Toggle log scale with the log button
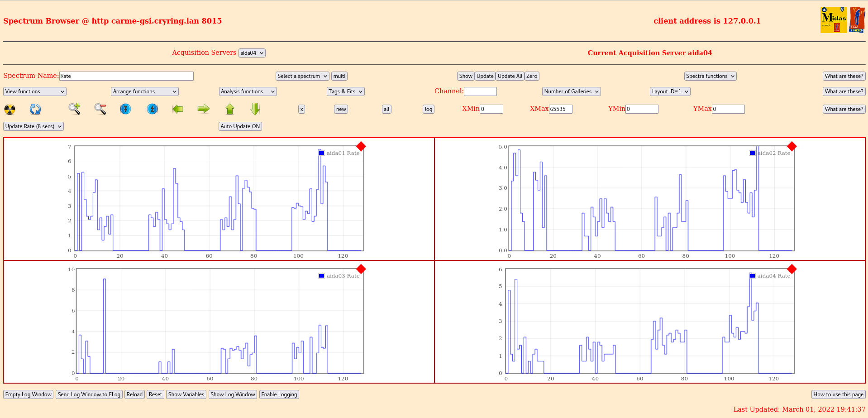The height and width of the screenshot is (418, 868). [428, 109]
